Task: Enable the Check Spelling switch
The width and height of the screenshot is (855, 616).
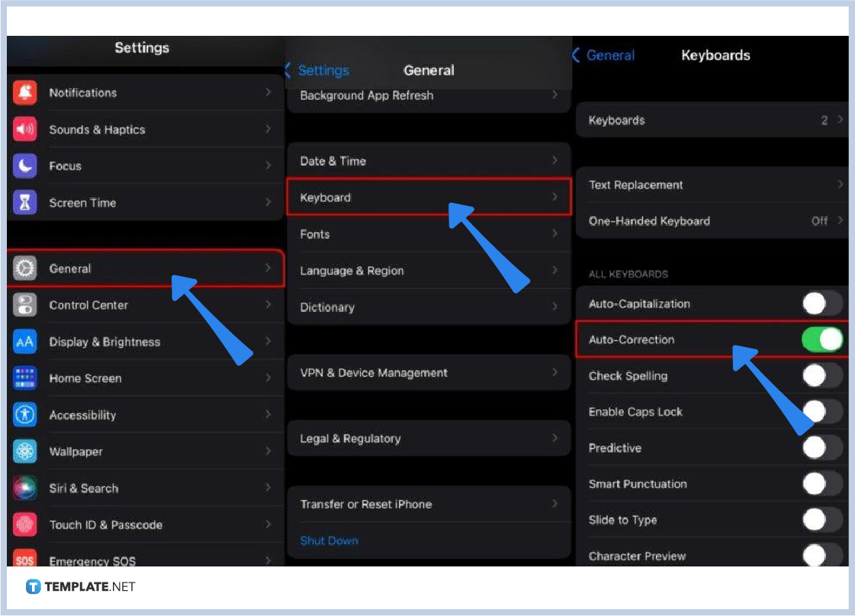Action: pyautogui.click(x=822, y=376)
